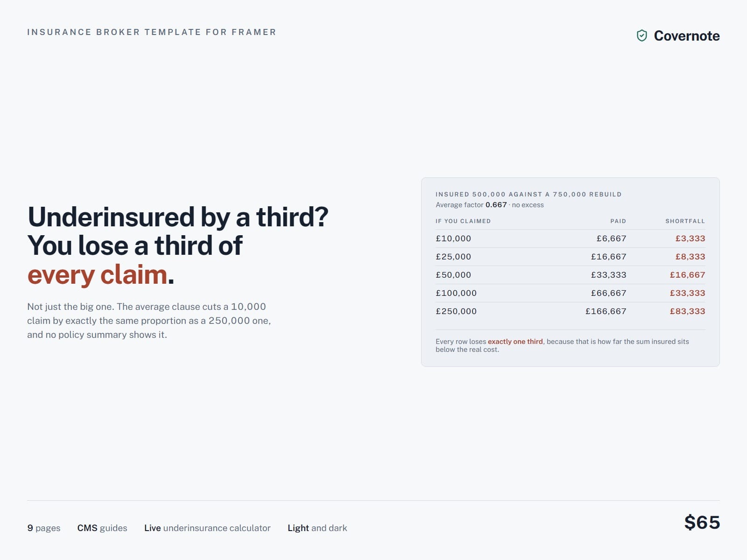This screenshot has height=560, width=747.
Task: Click the $65 price label
Action: point(702,522)
